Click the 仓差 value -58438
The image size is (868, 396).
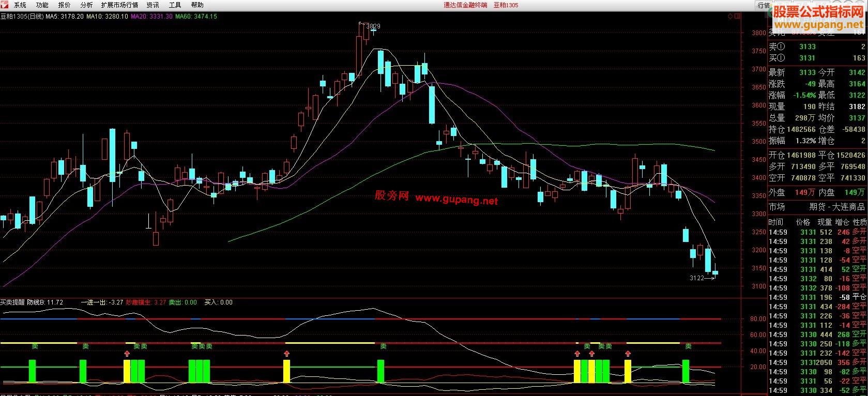(x=852, y=129)
